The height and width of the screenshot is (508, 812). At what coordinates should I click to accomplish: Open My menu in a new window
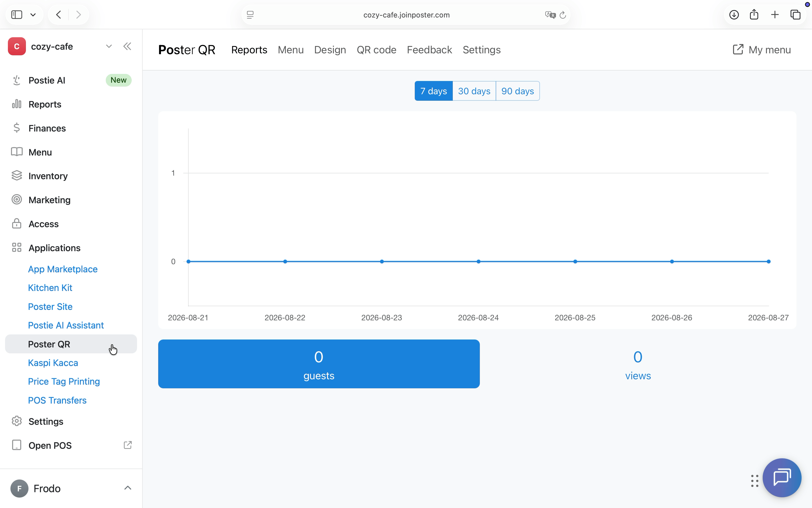click(762, 50)
